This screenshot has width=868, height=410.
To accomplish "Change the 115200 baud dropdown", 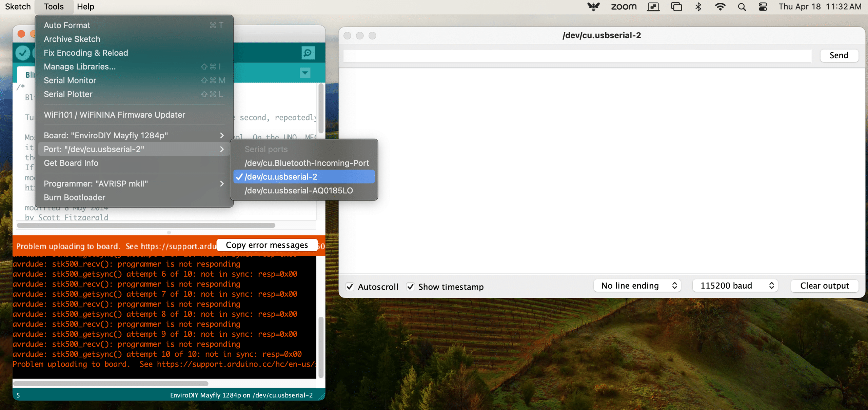I will (x=735, y=286).
